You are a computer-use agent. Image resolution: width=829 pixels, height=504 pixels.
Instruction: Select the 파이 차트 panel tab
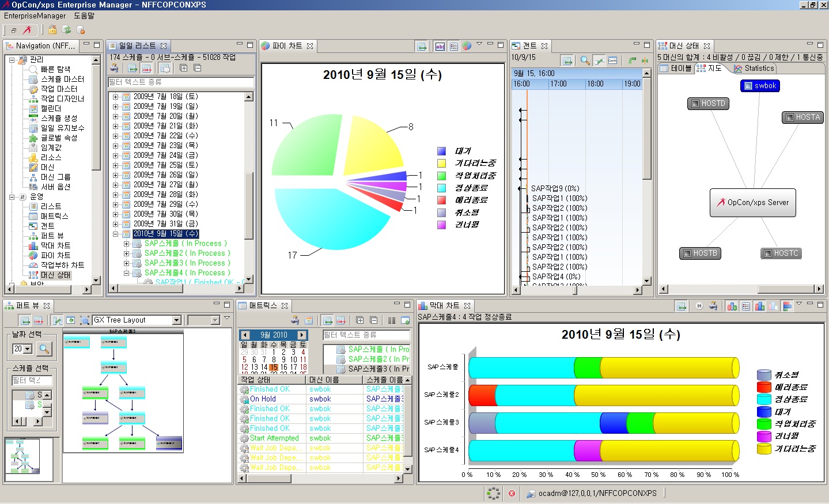pos(287,46)
